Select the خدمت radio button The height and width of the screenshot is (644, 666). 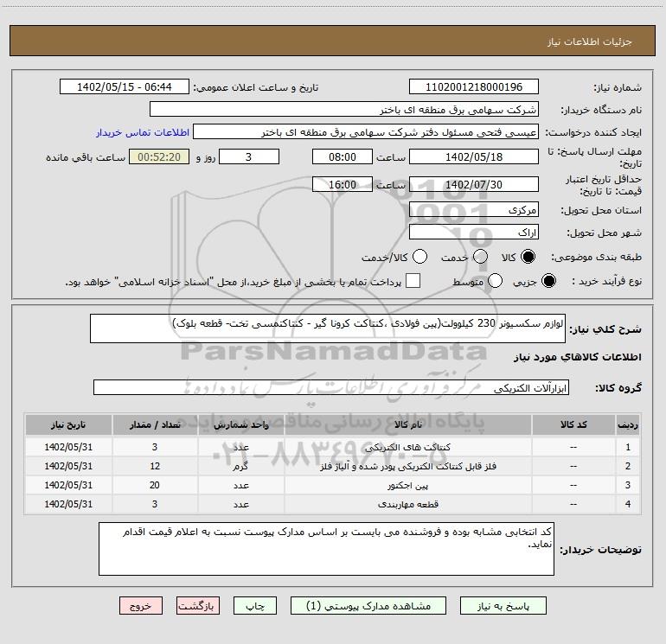[480, 257]
